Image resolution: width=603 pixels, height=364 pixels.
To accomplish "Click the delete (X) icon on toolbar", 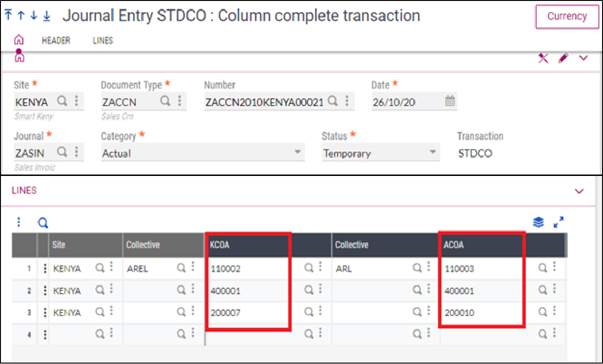I will click(543, 58).
